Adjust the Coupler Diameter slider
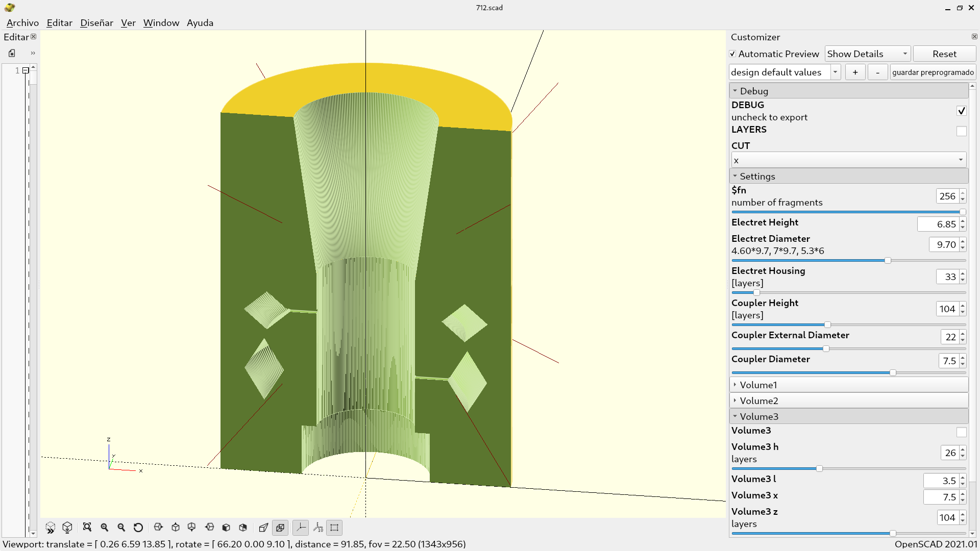Screen dimensions: 980x551 pos(849,373)
